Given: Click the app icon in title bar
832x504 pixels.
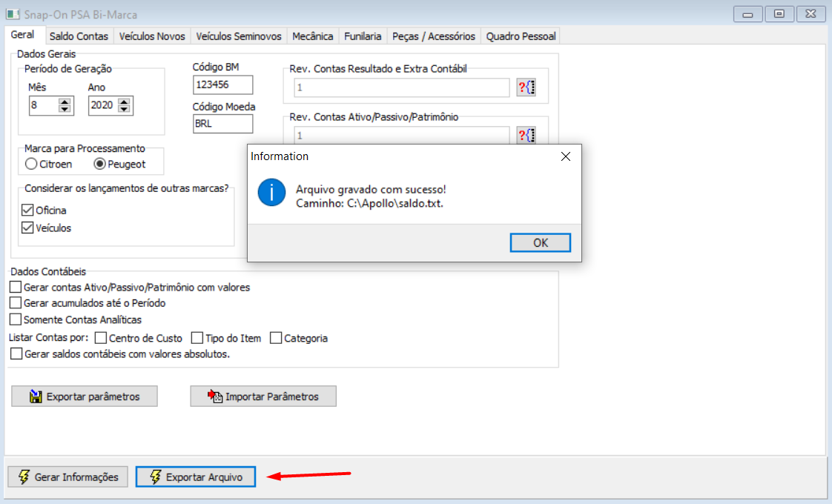Looking at the screenshot, I should pyautogui.click(x=13, y=14).
